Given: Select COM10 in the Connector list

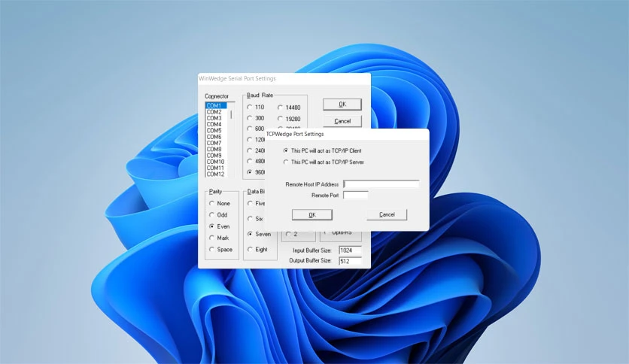Looking at the screenshot, I should point(216,162).
